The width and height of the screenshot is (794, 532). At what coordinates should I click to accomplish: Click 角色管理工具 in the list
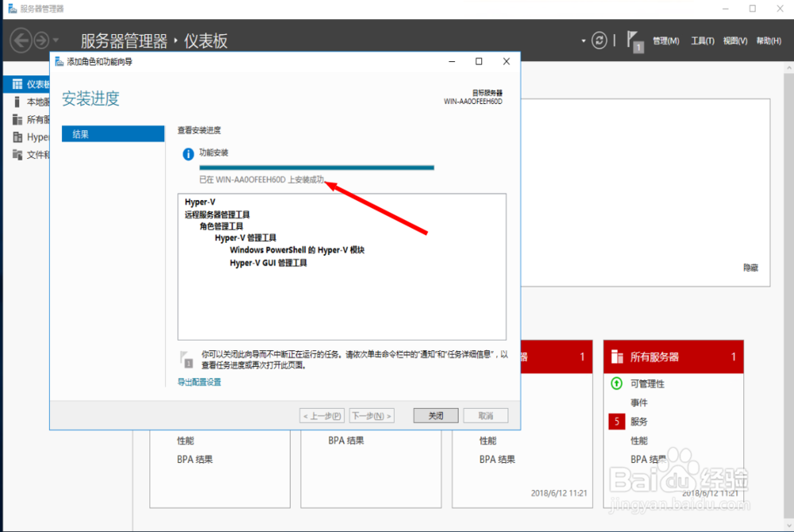tap(222, 226)
